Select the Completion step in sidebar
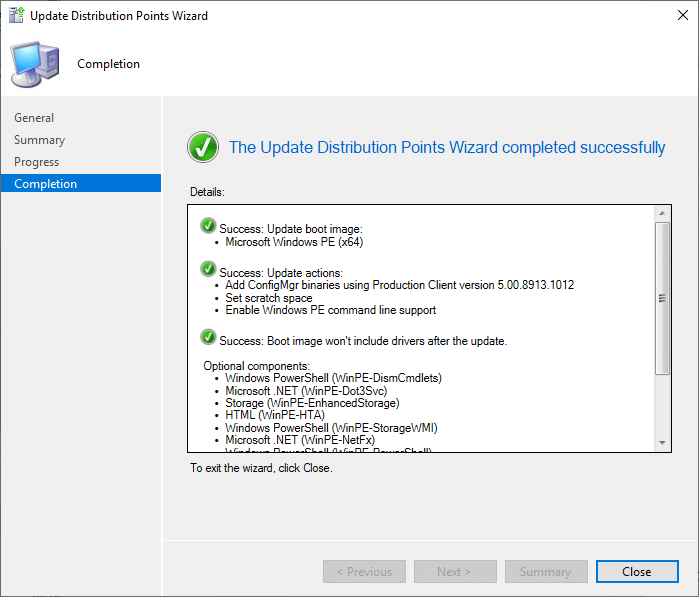This screenshot has width=699, height=597. [x=81, y=183]
